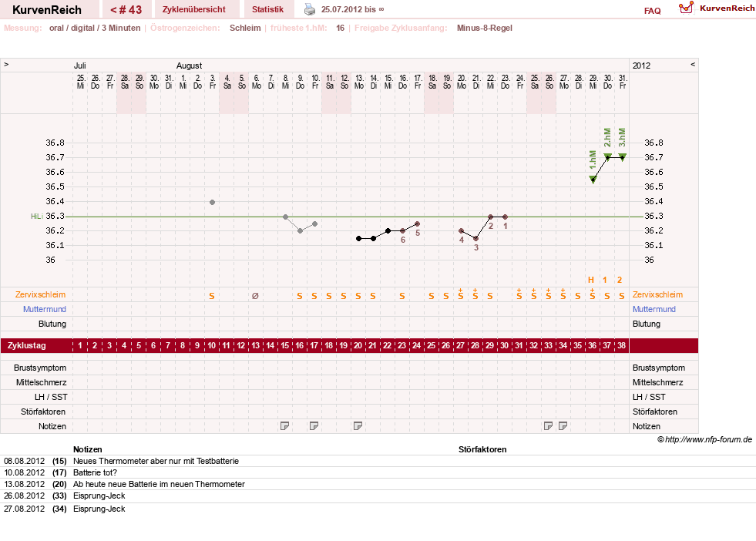Click the 1.hM green triangle marker
756x541 pixels.
(x=593, y=180)
